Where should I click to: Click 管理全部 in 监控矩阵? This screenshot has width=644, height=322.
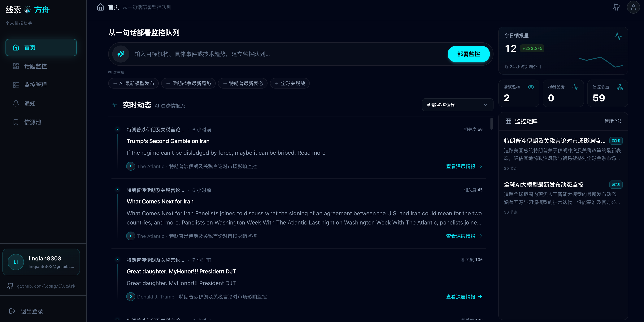tap(613, 121)
